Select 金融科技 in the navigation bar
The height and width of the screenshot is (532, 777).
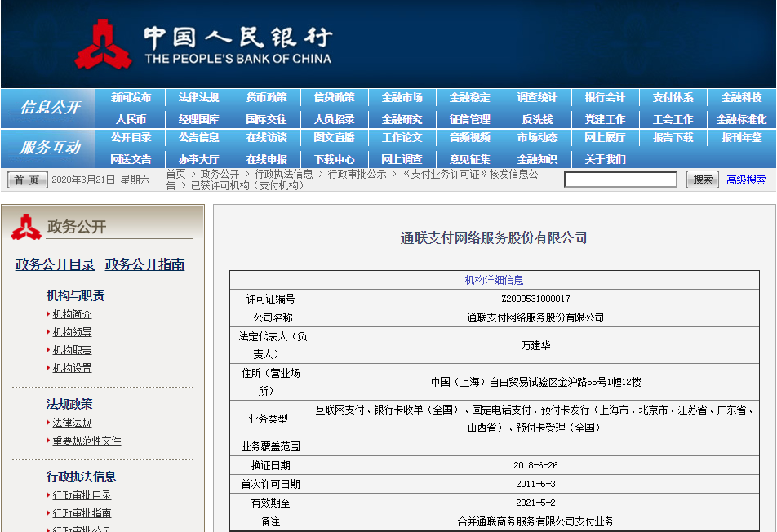[x=741, y=98]
